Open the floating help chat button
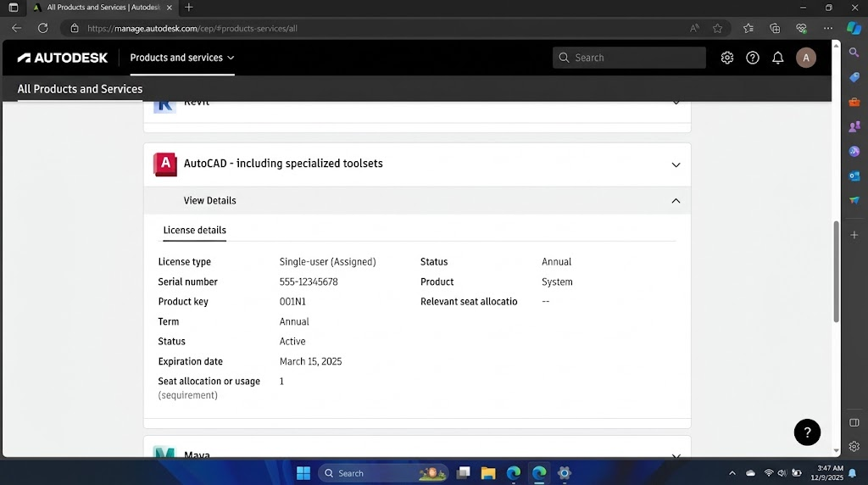The width and height of the screenshot is (868, 485). pos(807,432)
